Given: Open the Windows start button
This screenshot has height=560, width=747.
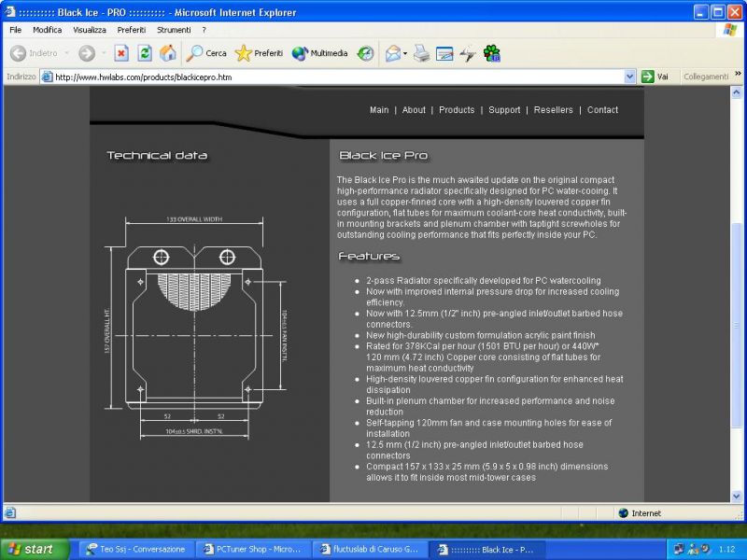Looking at the screenshot, I should pos(35,549).
